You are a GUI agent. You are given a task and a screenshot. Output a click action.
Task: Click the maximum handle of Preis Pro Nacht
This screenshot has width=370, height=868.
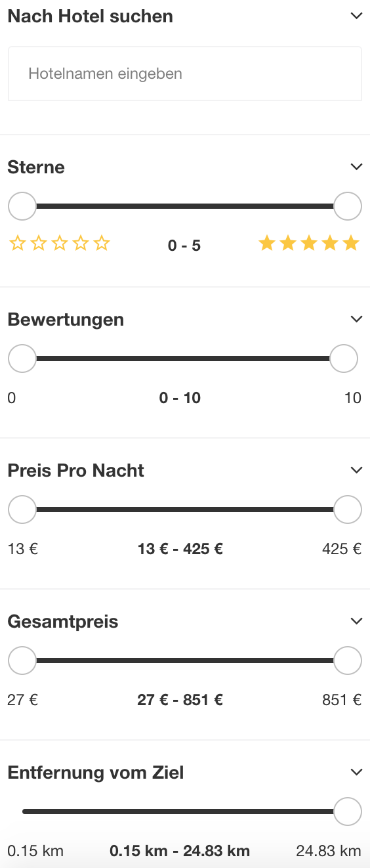point(348,510)
